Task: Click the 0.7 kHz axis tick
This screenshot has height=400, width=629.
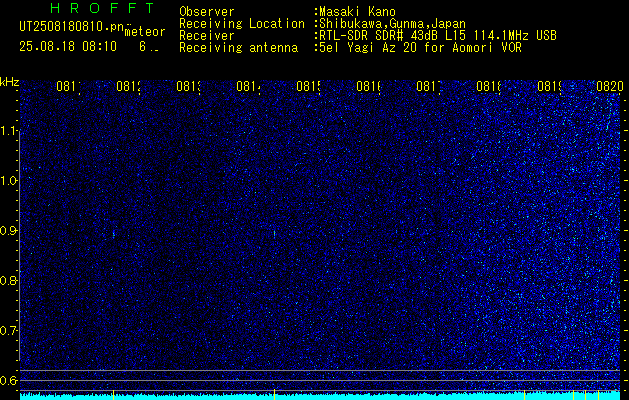Action: (8, 331)
